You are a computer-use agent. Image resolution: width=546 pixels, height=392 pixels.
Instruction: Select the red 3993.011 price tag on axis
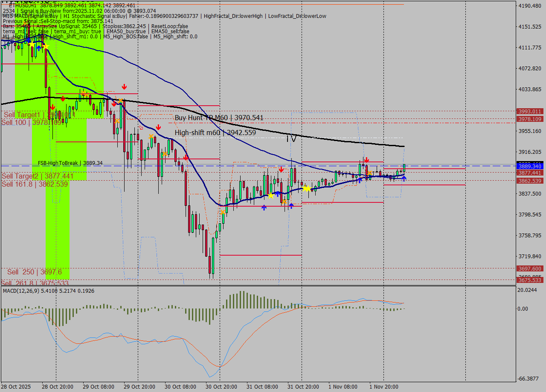pos(529,111)
